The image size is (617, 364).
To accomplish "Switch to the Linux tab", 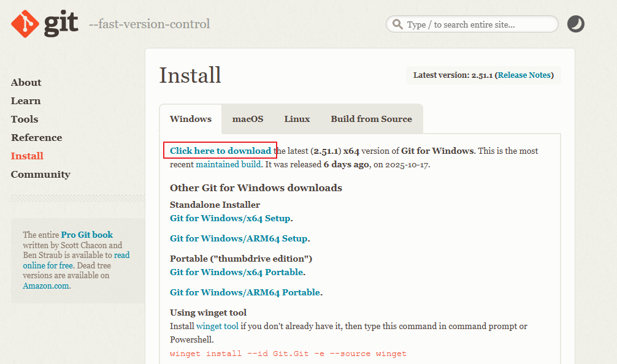I will click(x=297, y=119).
